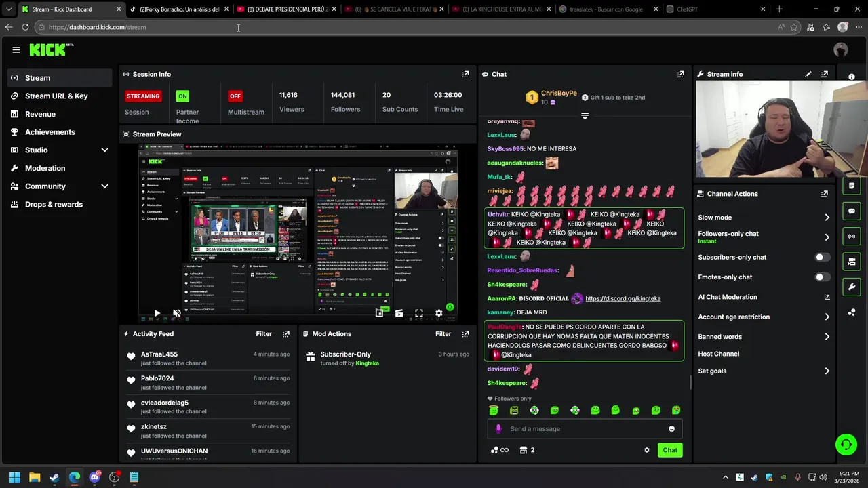
Task: Switch to the ChatGPT browser tab
Action: pos(715,9)
